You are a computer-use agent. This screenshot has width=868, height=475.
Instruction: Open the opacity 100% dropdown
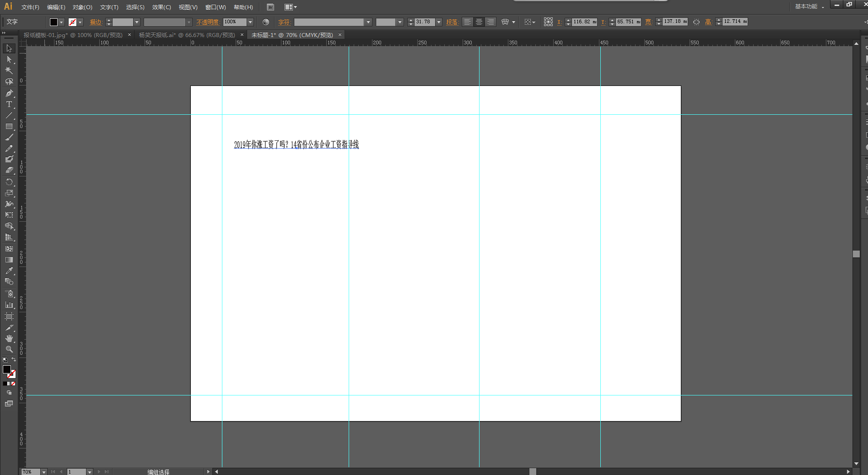pyautogui.click(x=250, y=22)
